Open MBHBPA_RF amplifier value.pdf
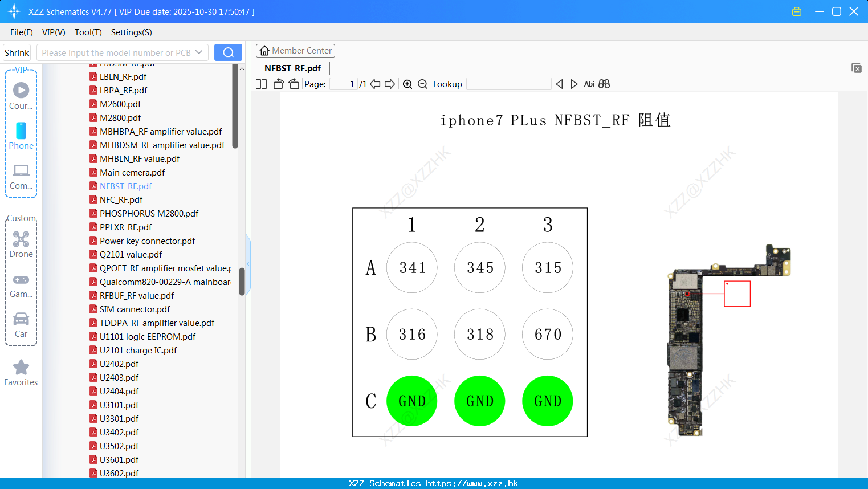868x489 pixels. (161, 131)
